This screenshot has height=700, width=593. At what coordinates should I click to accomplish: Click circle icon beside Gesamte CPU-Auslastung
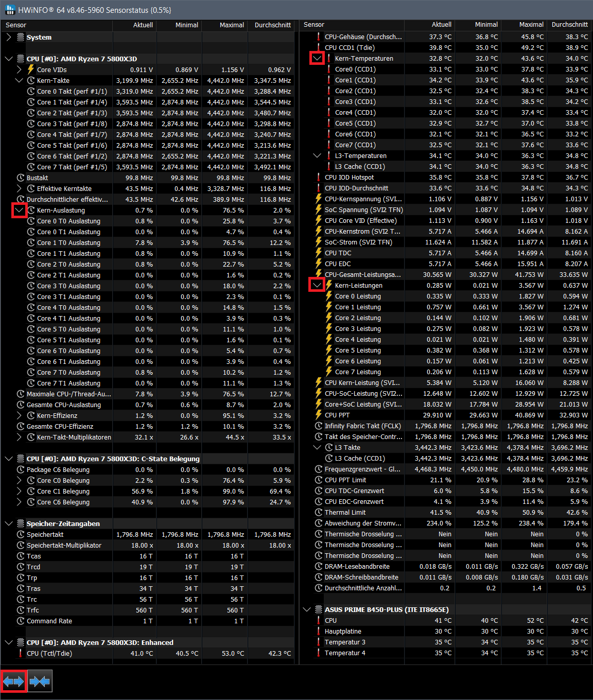(21, 405)
